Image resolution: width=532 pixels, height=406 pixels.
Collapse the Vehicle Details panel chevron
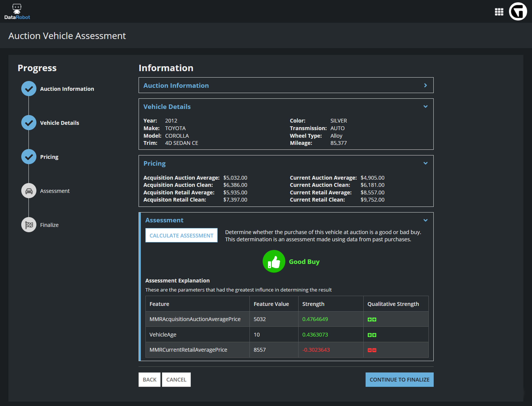[x=425, y=107]
